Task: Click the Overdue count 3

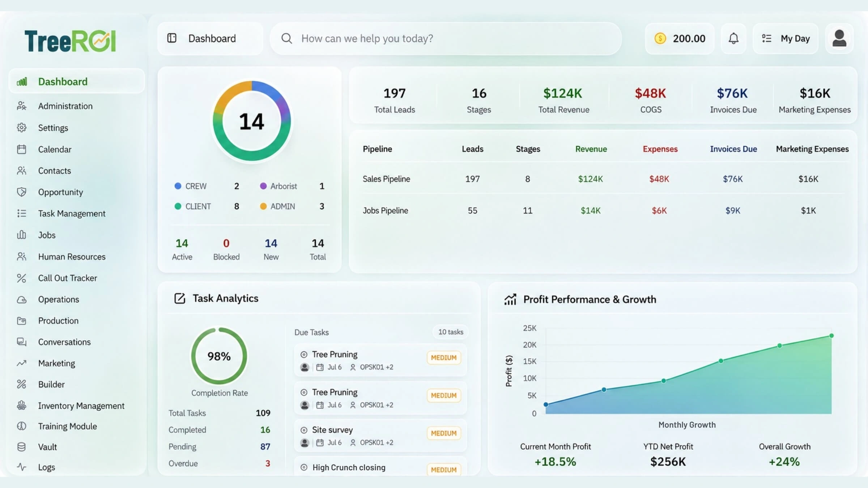Action: (x=268, y=463)
